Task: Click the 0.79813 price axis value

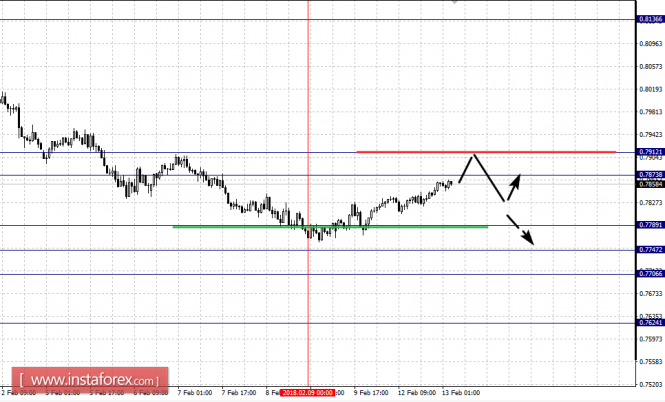Action: (x=651, y=112)
